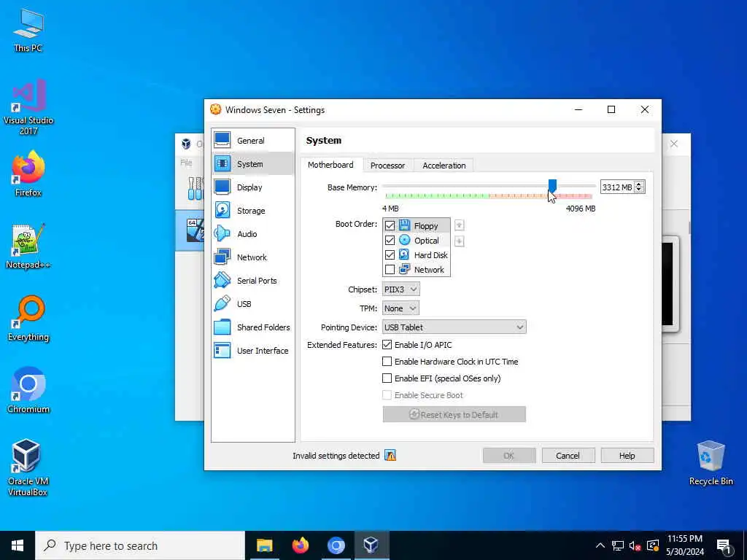This screenshot has height=560, width=747.
Task: Open the Chipset PIIX3 dropdown
Action: point(400,289)
